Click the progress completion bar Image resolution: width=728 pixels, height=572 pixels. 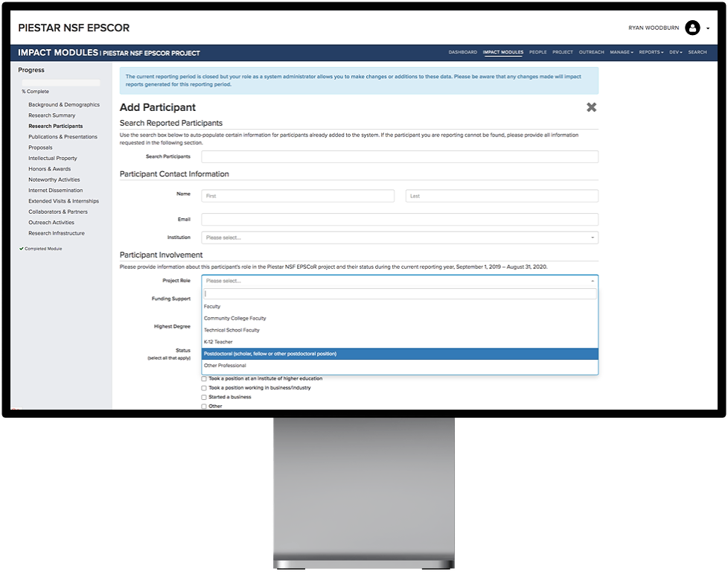point(61,83)
